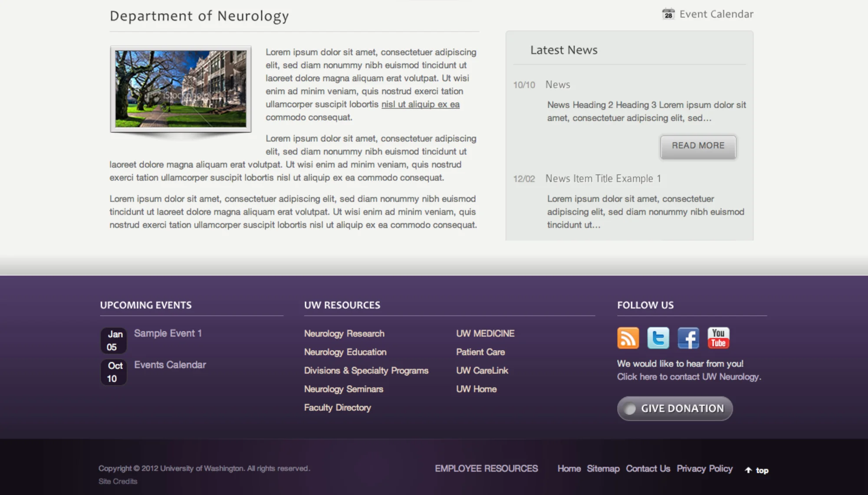Select Contact Us in footer menu

click(648, 469)
